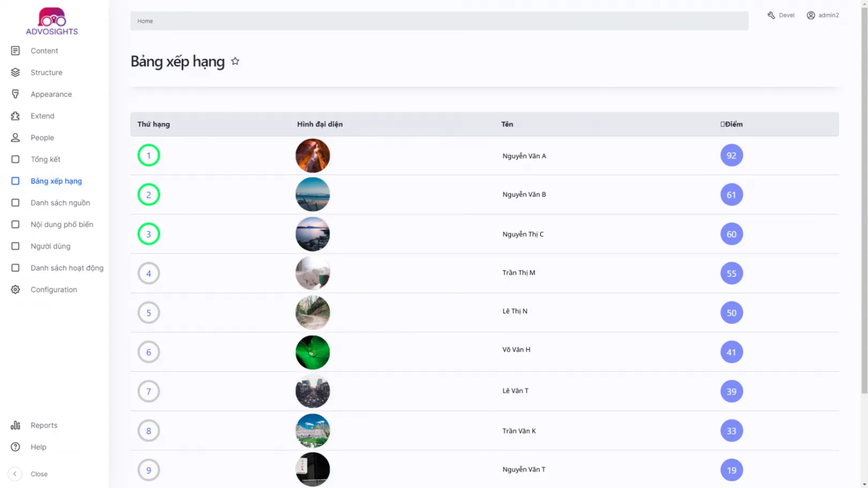Click the score badge showing 19

click(x=731, y=470)
